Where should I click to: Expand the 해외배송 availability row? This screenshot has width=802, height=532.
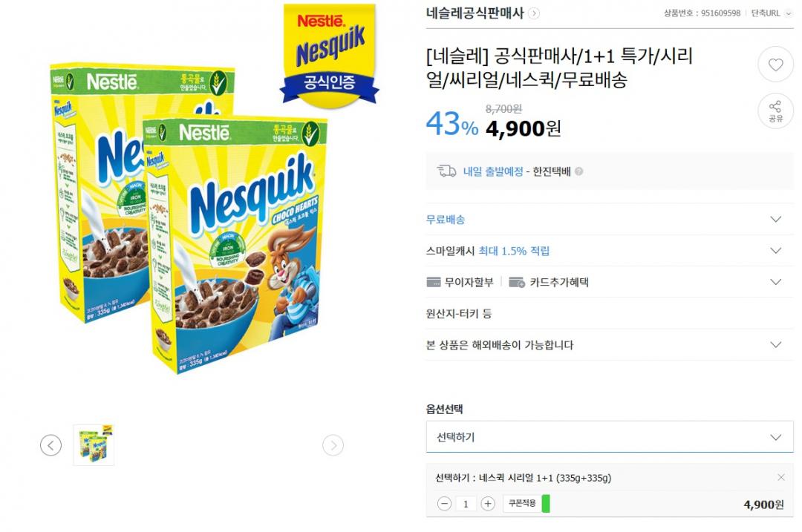click(x=776, y=345)
